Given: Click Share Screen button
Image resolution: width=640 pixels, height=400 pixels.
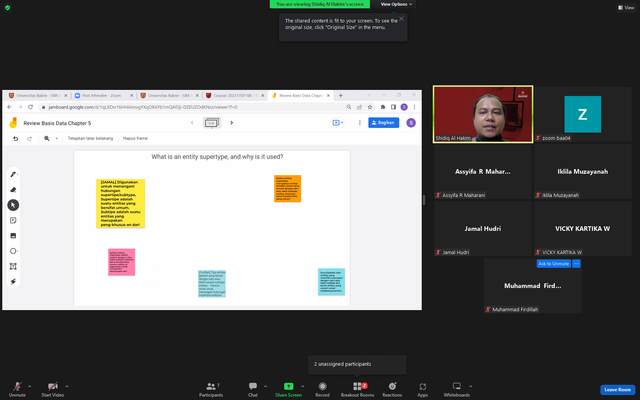Looking at the screenshot, I should [x=288, y=389].
